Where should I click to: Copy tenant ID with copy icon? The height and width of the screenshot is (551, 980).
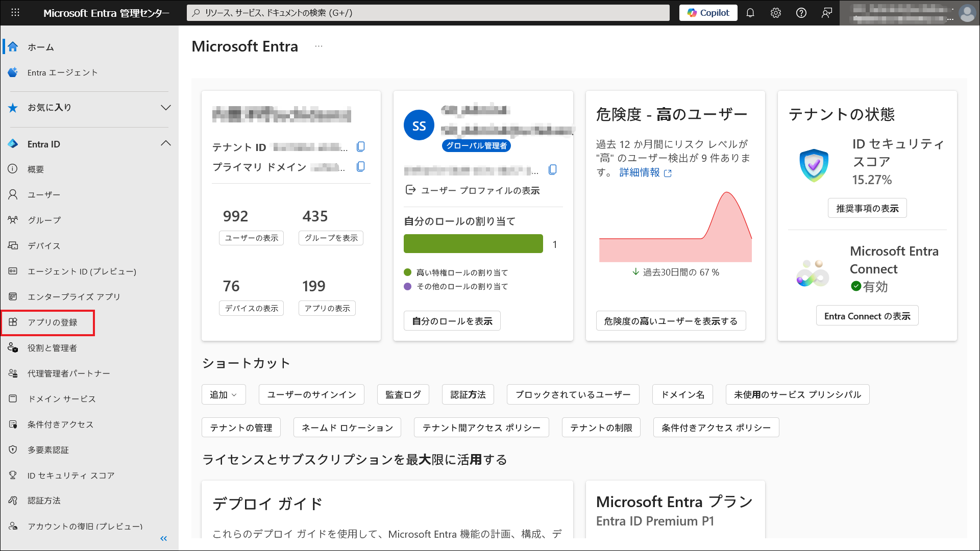tap(360, 147)
